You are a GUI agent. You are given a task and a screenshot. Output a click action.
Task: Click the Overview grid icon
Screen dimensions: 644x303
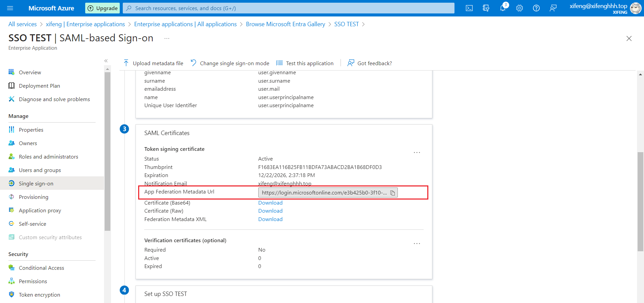[11, 72]
